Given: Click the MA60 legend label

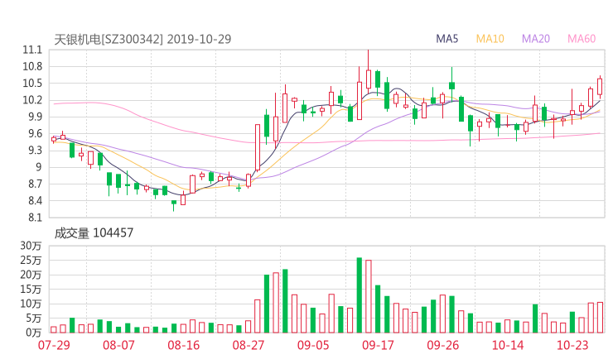Looking at the screenshot, I should pos(582,39).
